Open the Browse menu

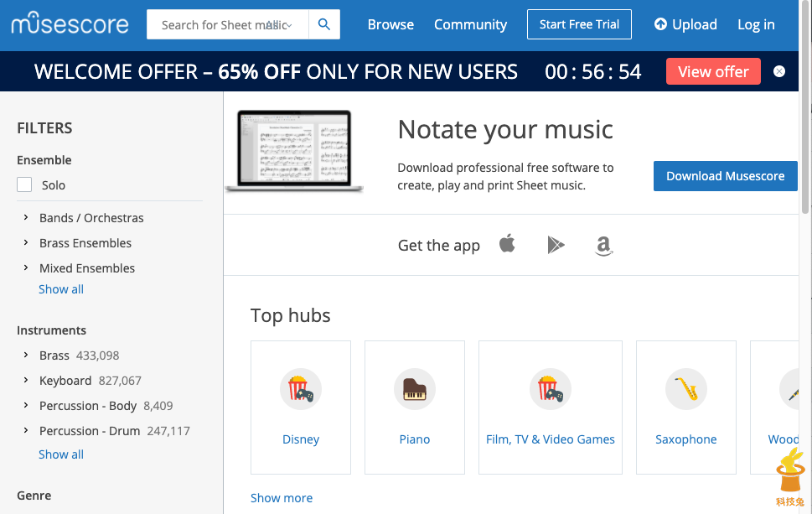[390, 24]
